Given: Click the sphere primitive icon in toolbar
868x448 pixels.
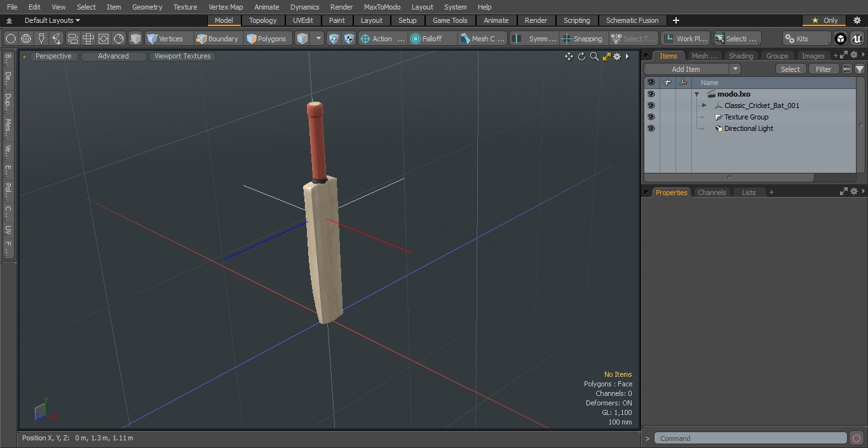Looking at the screenshot, I should click(x=11, y=39).
